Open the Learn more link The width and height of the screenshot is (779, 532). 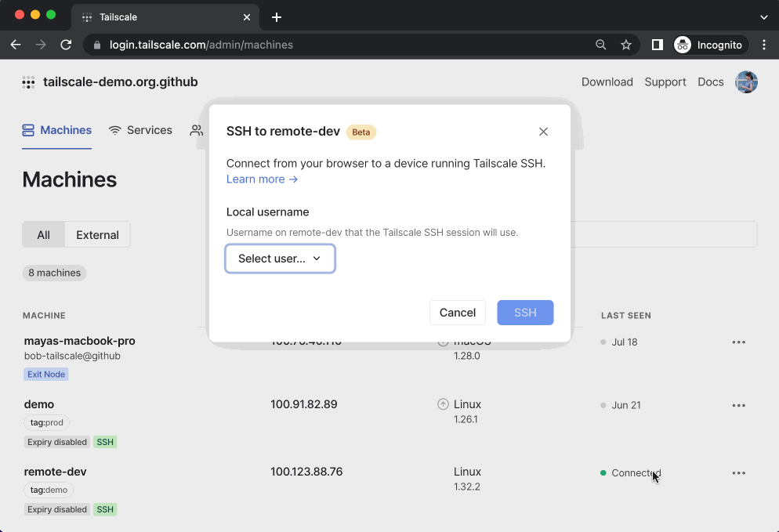pos(262,179)
